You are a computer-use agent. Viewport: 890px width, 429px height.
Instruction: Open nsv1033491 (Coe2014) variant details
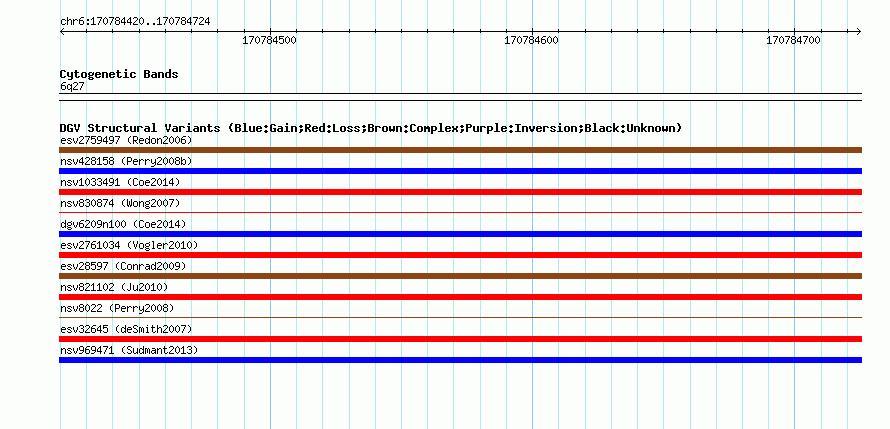[x=120, y=182]
